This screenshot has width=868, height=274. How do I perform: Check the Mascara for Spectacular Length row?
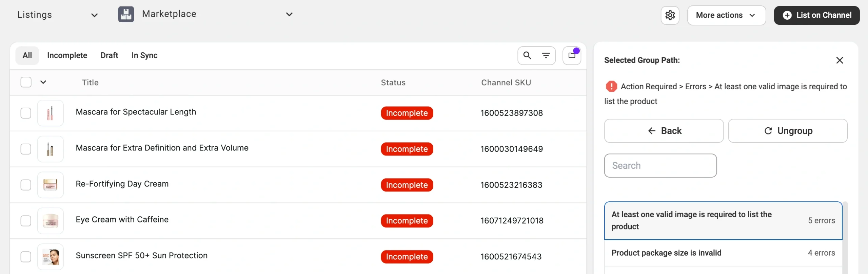pos(26,113)
